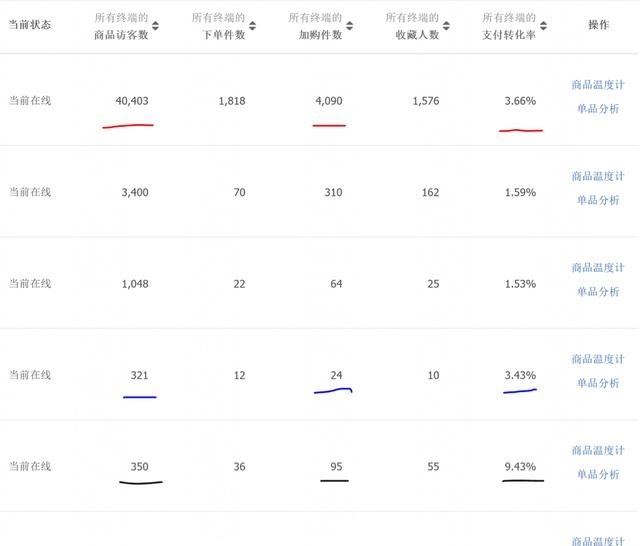Open 商品温度计 for the 40,403 visitors row
Image resolution: width=640 pixels, height=546 pixels.
[598, 85]
